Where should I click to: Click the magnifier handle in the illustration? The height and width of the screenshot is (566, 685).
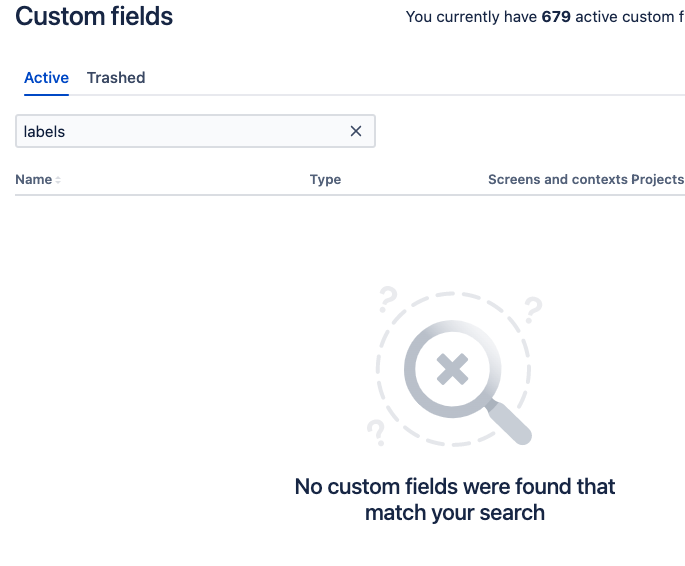(509, 421)
